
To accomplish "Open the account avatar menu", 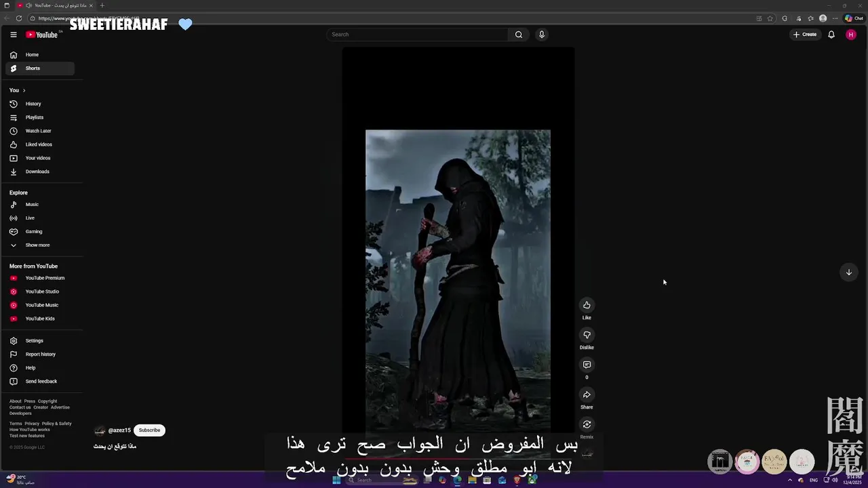I will [851, 35].
